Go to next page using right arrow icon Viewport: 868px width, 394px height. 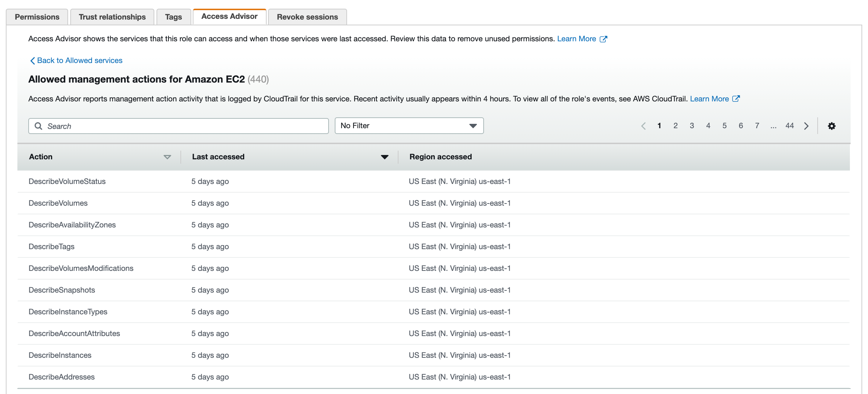tap(806, 126)
